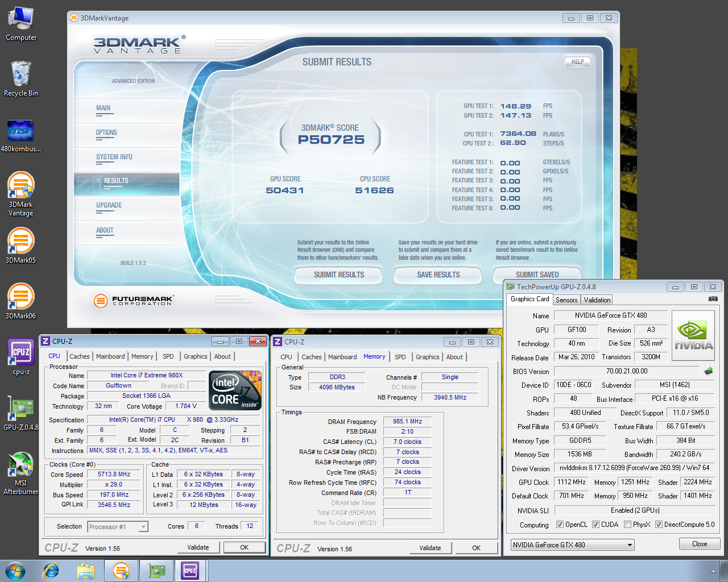Switch to 3DMark Vantage taskbar button
The image size is (728, 582).
(x=121, y=571)
